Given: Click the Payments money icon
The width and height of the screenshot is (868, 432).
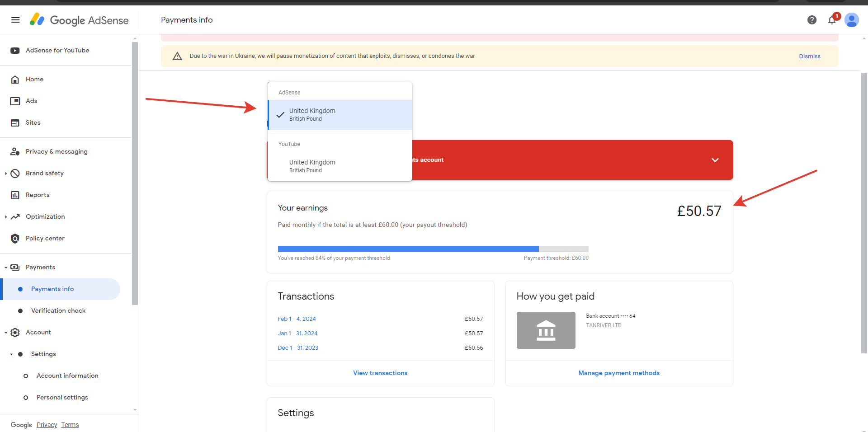Looking at the screenshot, I should tap(15, 268).
